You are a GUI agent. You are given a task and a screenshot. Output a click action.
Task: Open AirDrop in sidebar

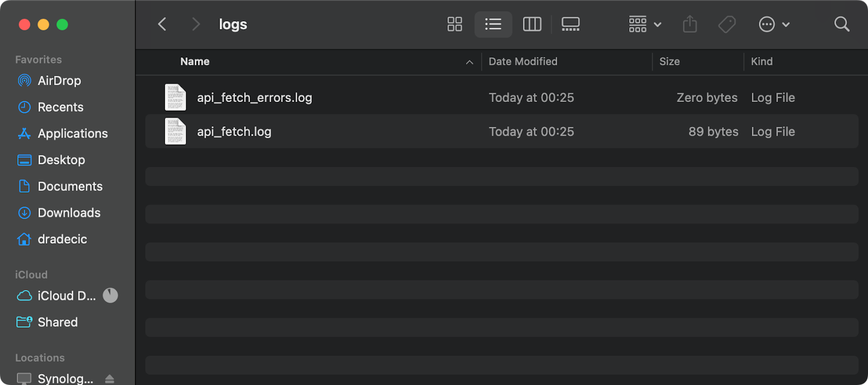click(x=59, y=81)
